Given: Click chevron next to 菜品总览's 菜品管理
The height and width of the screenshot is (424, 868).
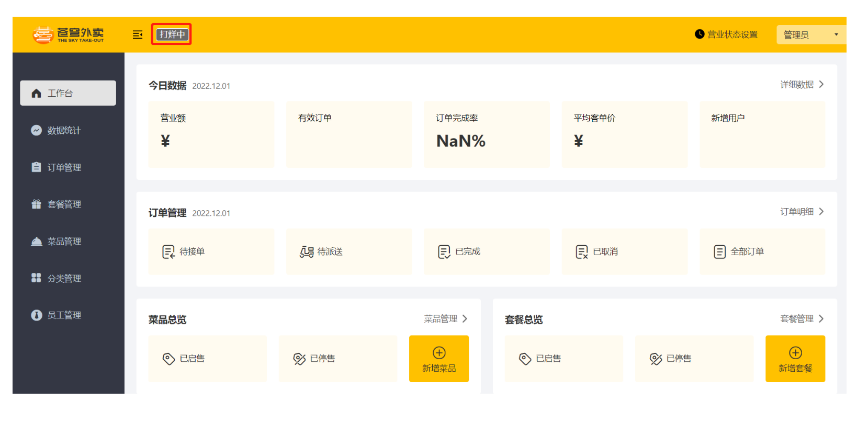Looking at the screenshot, I should pyautogui.click(x=465, y=318).
